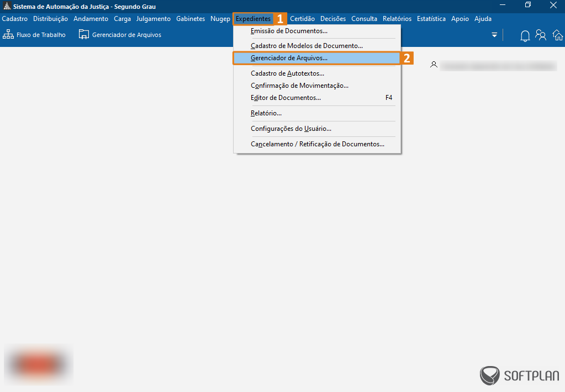Open the Expedientes menu
Screen dimensions: 565x392
coord(253,19)
